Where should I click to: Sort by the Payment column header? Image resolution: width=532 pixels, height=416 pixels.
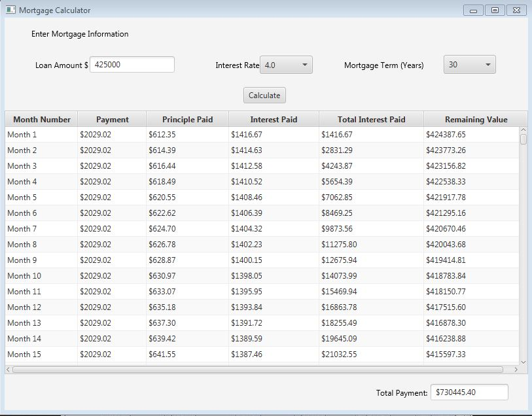coord(111,119)
